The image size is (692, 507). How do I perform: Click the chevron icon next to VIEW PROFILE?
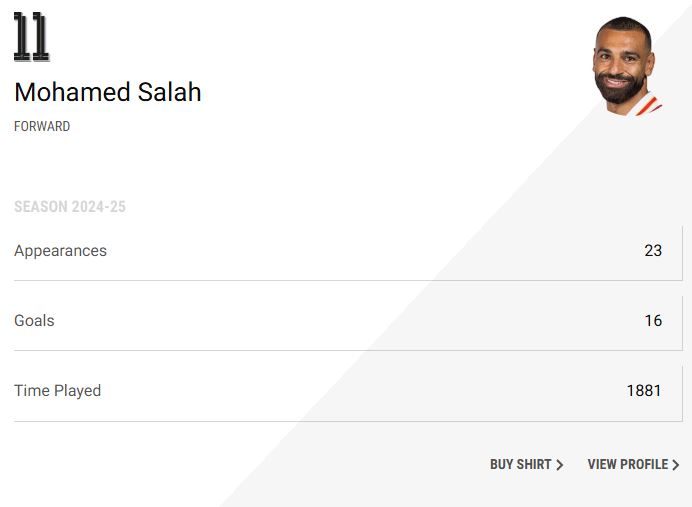pyautogui.click(x=676, y=465)
